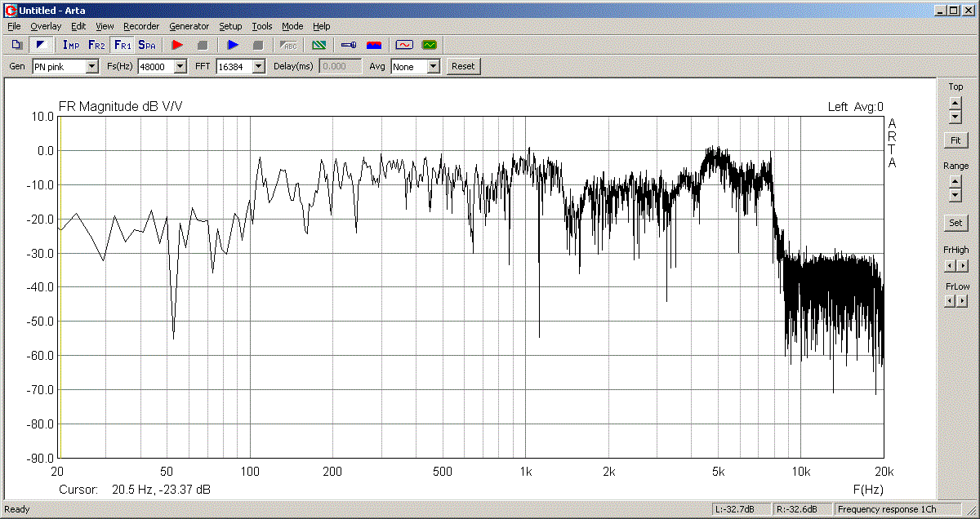Click the New file toolbar icon

[16, 45]
